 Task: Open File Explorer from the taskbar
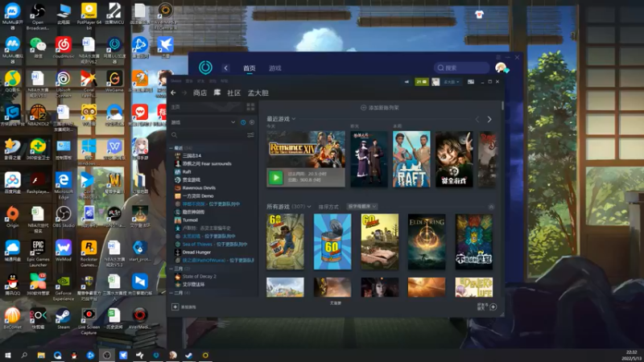click(x=41, y=355)
